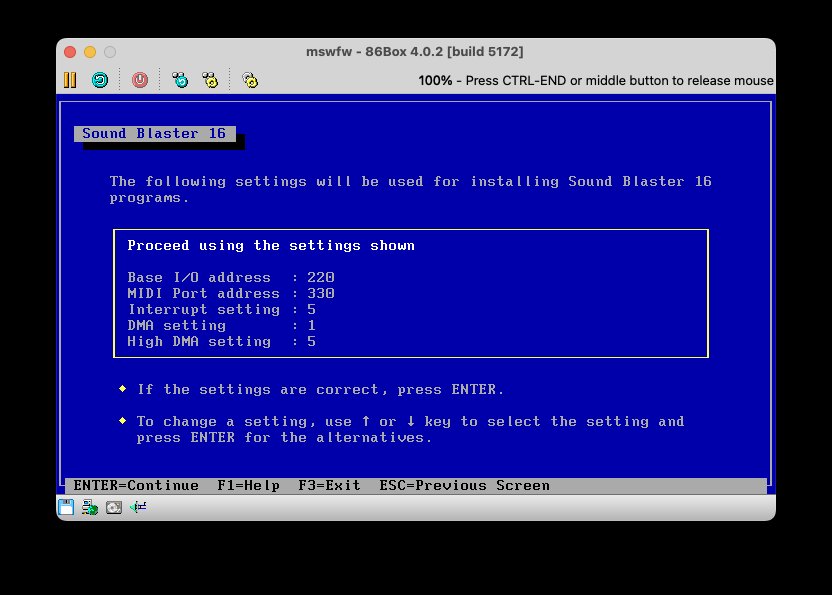The image size is (832, 595).
Task: Send Ctrl+Alt+Esc using the yellow keys icon
Action: coord(210,80)
